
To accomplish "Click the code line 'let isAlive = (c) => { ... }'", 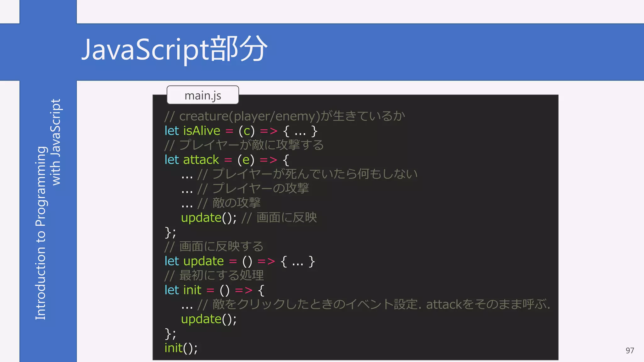I will pyautogui.click(x=241, y=131).
